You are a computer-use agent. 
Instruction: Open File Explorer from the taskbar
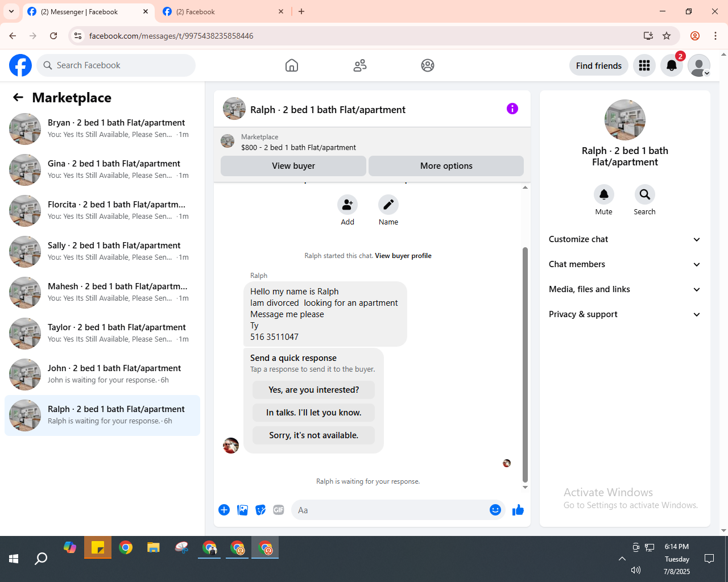(x=154, y=548)
